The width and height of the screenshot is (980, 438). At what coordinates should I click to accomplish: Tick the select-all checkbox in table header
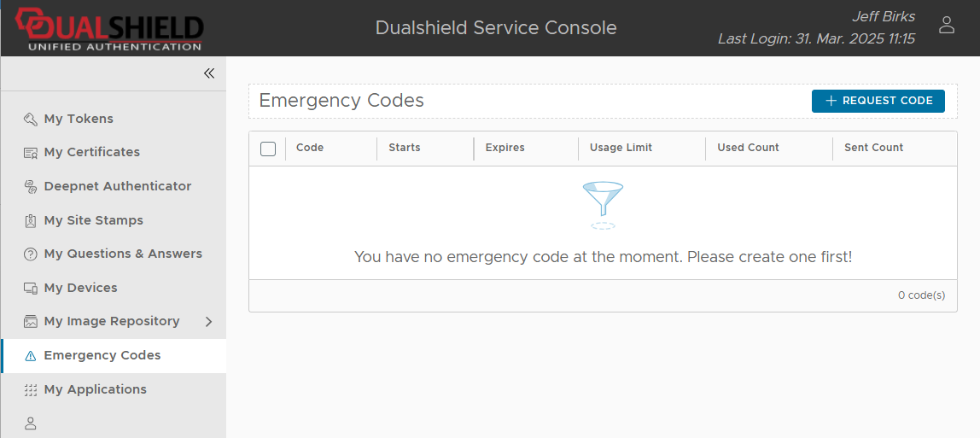click(x=268, y=149)
